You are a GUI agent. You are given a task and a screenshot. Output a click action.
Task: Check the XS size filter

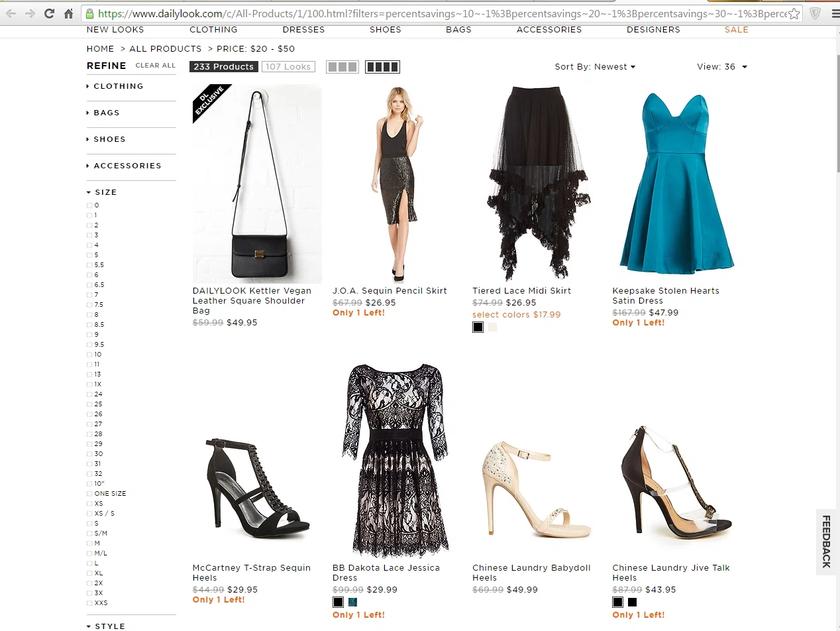tap(89, 504)
